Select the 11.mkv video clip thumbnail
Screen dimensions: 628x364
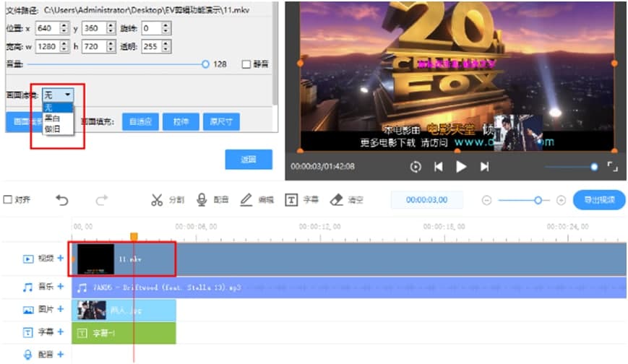click(95, 259)
